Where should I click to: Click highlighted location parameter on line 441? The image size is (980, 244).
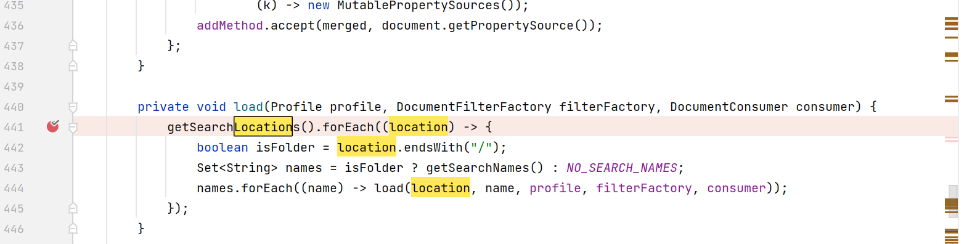[x=419, y=127]
